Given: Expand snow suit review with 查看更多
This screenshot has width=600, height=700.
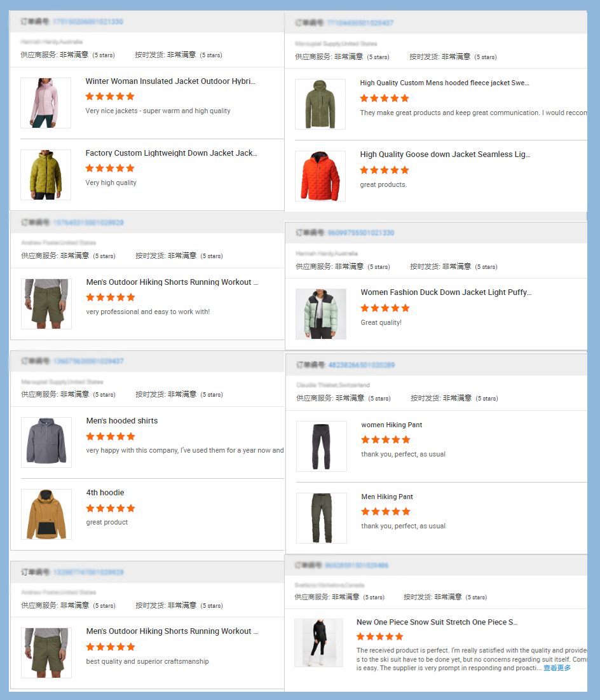Looking at the screenshot, I should (x=557, y=668).
